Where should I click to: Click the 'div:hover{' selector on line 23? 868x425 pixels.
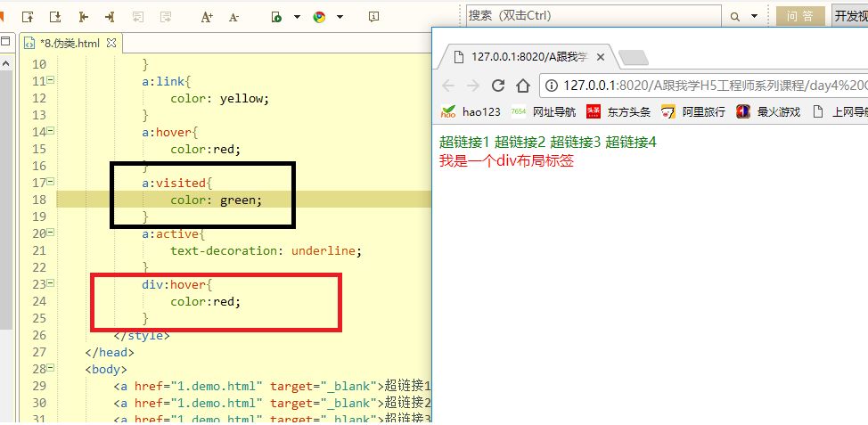point(177,285)
